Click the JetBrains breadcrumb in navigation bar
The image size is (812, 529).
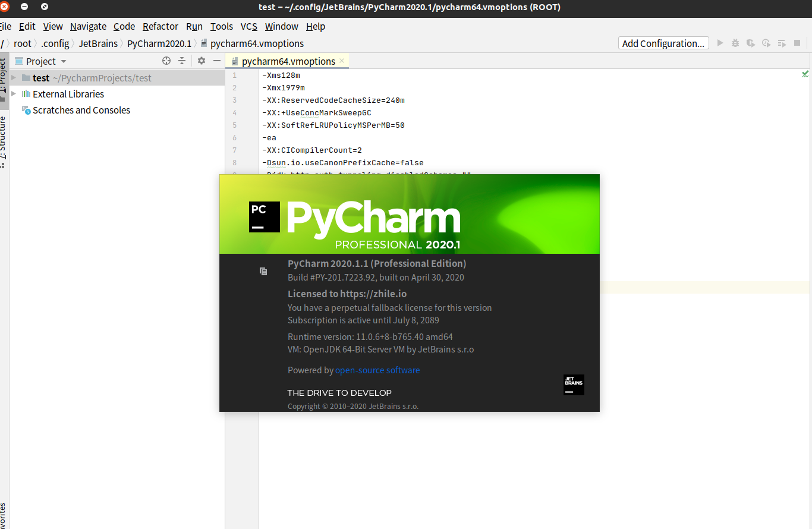[98, 43]
